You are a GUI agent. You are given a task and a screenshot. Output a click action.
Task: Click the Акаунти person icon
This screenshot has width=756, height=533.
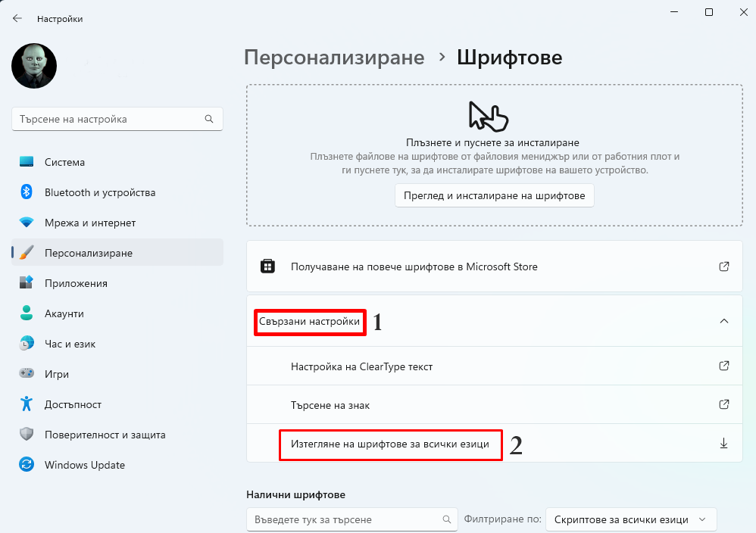coord(27,313)
